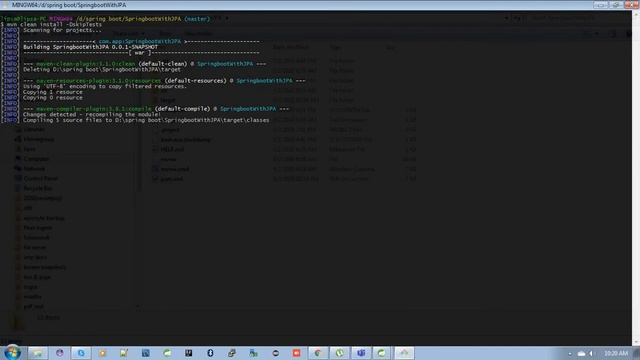Open the Skype icon in the taskbar
640x360 pixels.
click(81, 353)
